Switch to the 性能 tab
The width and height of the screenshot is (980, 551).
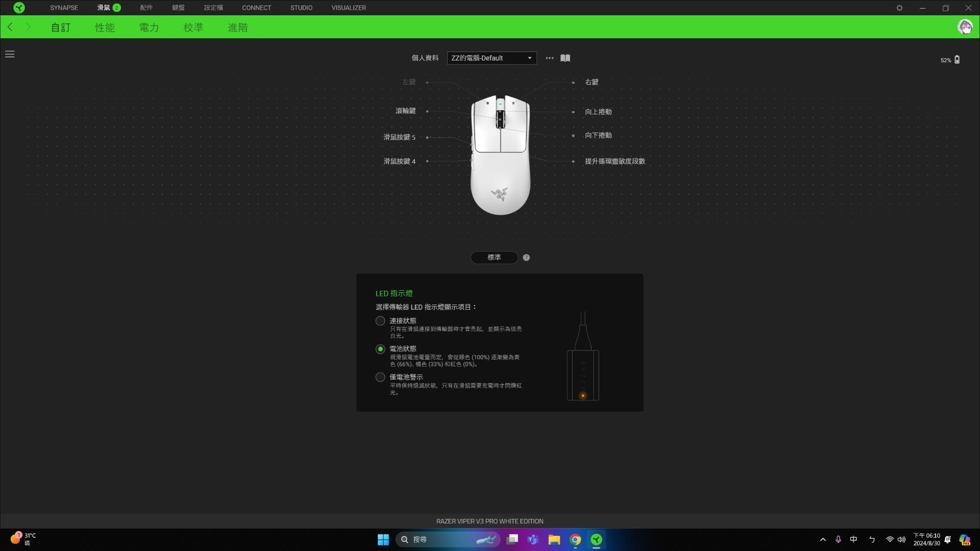pyautogui.click(x=105, y=28)
